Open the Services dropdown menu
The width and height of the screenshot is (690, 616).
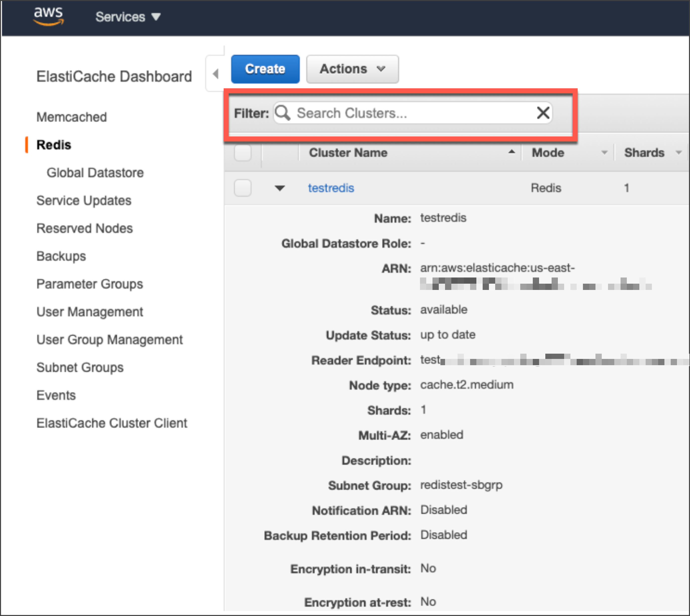pos(128,17)
